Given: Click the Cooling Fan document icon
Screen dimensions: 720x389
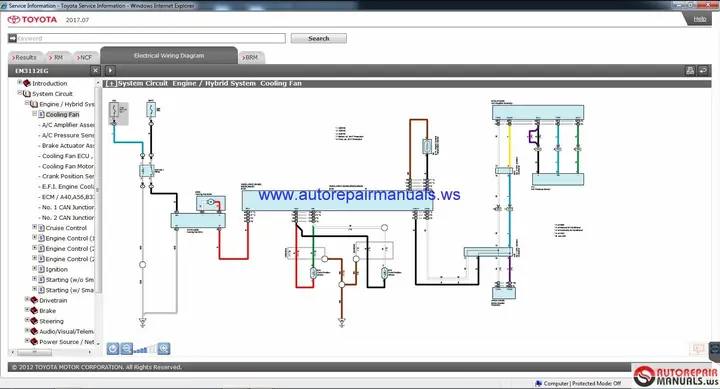Looking at the screenshot, I should [41, 114].
